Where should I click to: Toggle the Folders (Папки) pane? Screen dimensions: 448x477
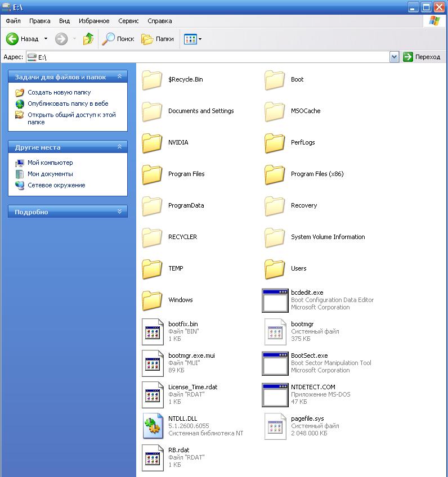[x=158, y=39]
